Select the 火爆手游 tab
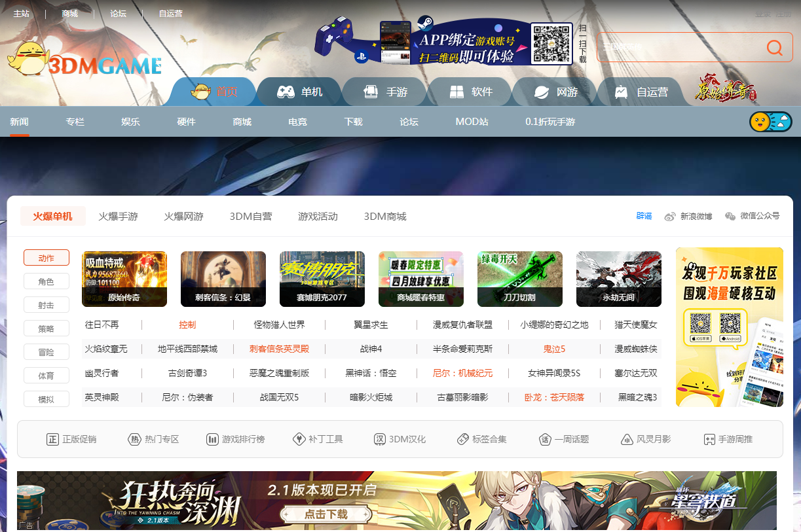 pos(119,217)
